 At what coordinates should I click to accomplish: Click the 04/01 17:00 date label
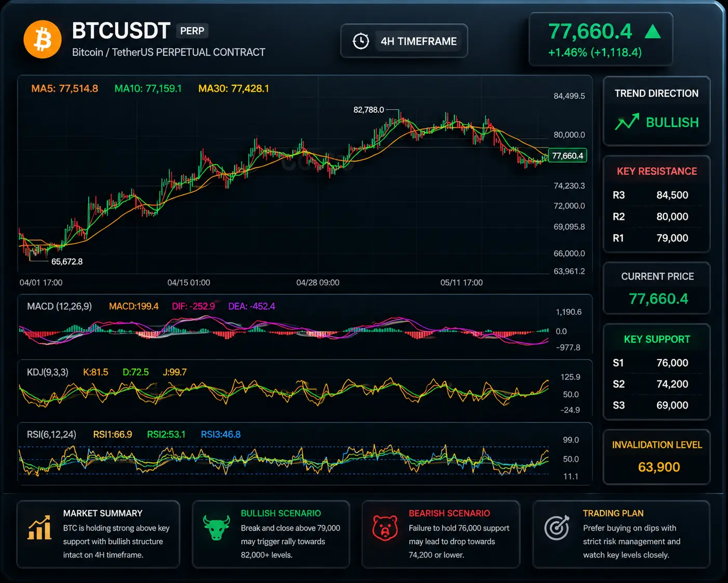coord(41,283)
